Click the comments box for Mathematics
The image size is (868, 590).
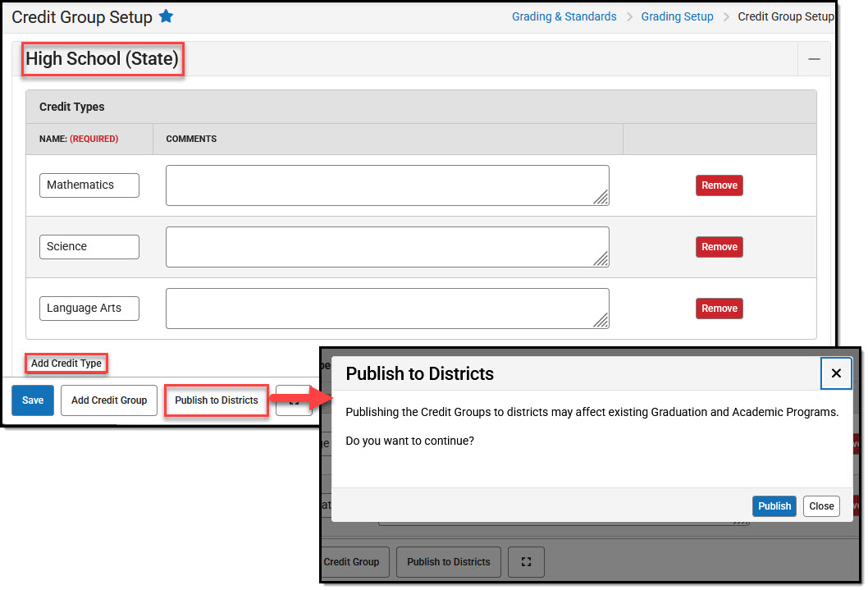[x=386, y=185]
